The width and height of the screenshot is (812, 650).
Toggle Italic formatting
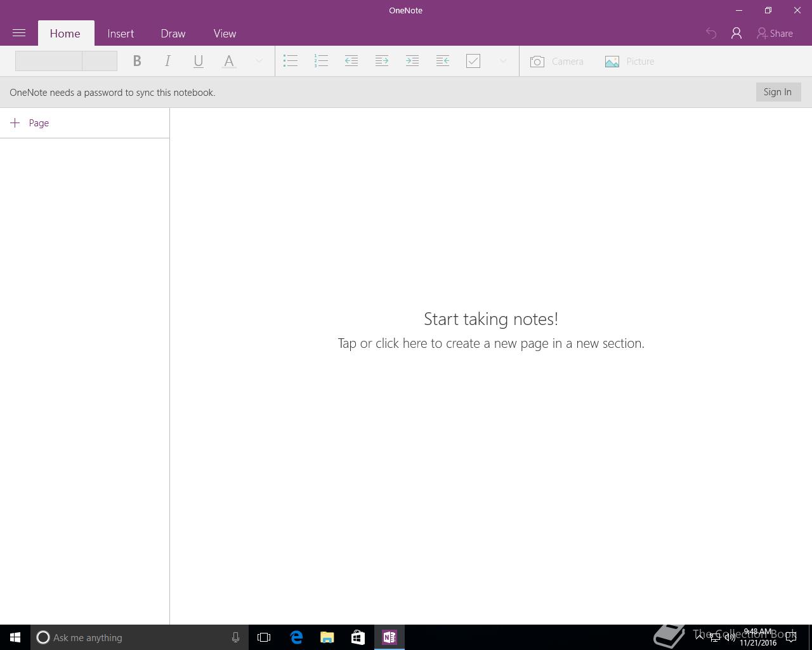coord(167,61)
